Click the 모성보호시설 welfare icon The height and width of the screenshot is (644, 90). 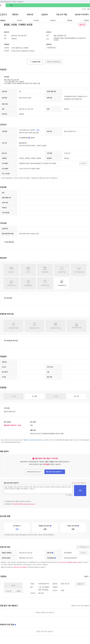tap(45, 283)
